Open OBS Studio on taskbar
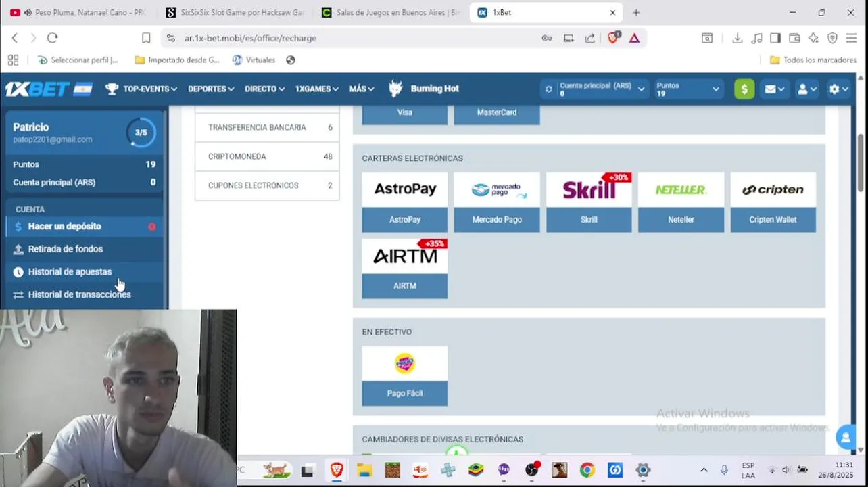Viewport: 868px width, 487px height. click(x=532, y=469)
